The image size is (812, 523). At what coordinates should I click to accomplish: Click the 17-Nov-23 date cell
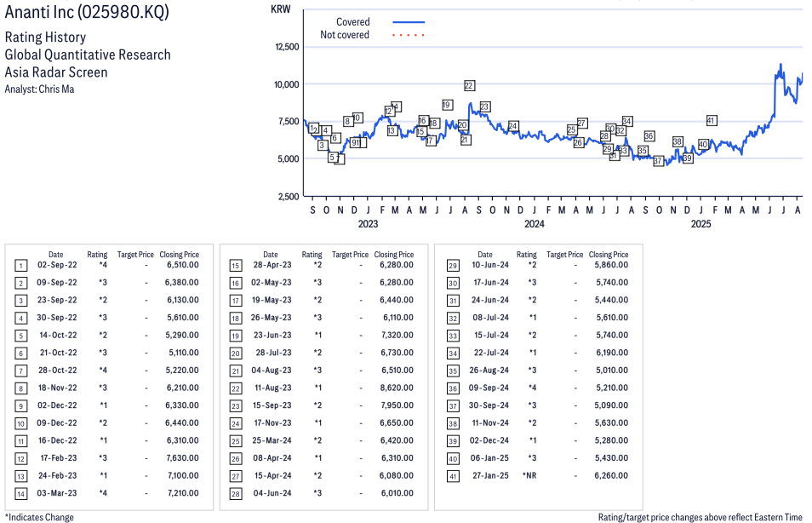[272, 423]
